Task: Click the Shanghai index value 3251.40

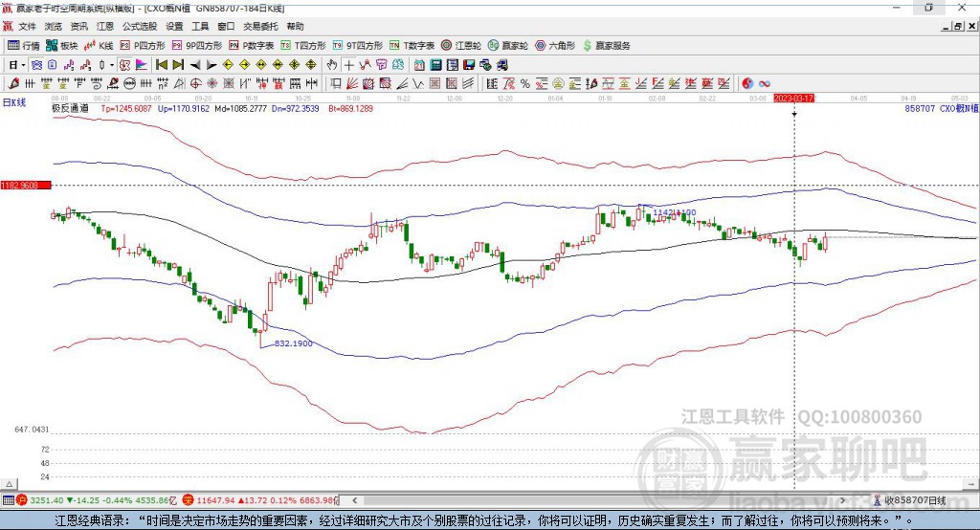Action: click(x=47, y=500)
